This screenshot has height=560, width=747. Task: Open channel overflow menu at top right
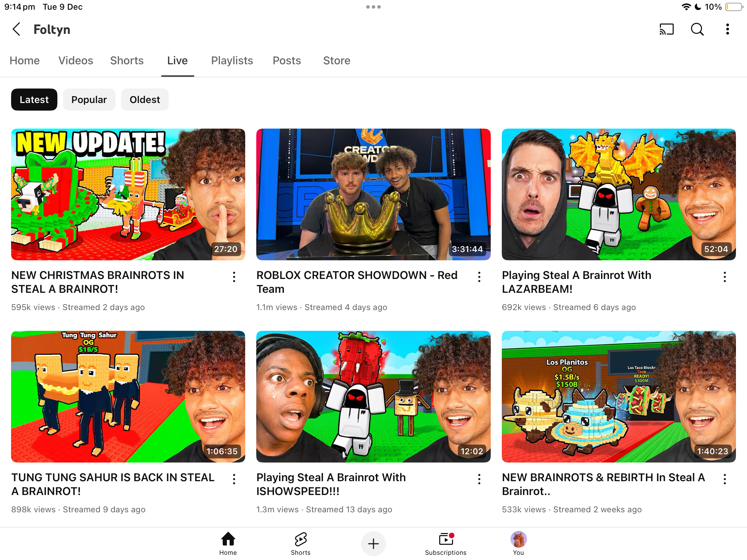(x=727, y=29)
